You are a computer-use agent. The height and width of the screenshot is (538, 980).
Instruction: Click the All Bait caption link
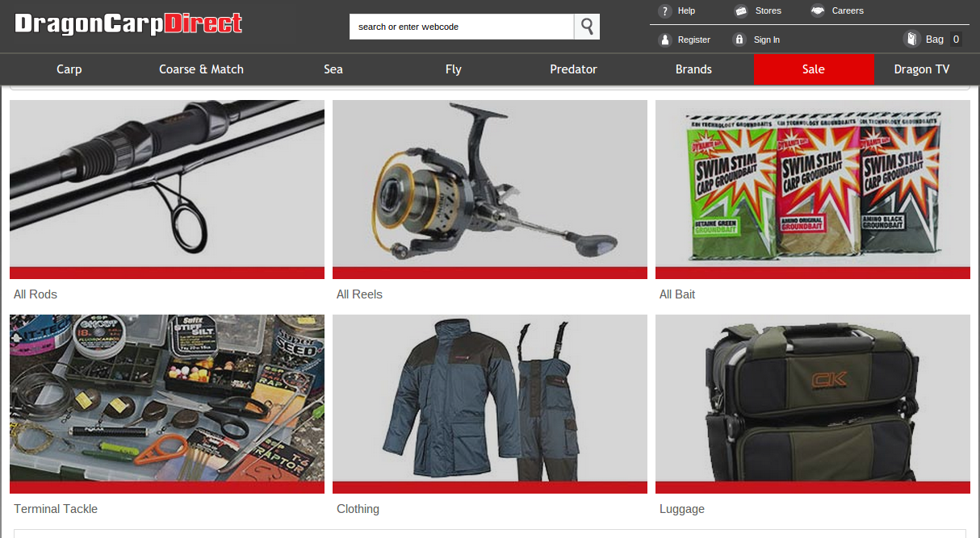point(677,294)
